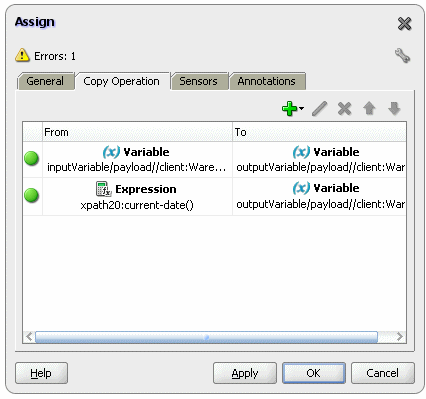Select the green status dot of Expression row
The image size is (426, 399).
[x=32, y=195]
